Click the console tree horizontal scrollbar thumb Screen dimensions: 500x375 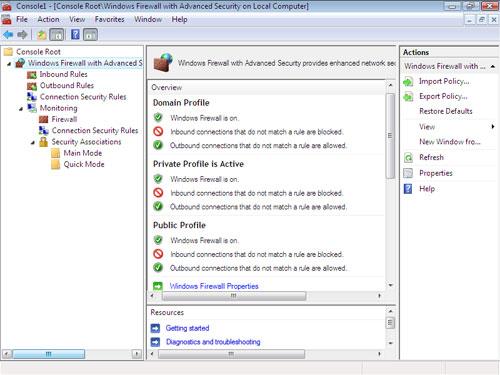pos(49,354)
